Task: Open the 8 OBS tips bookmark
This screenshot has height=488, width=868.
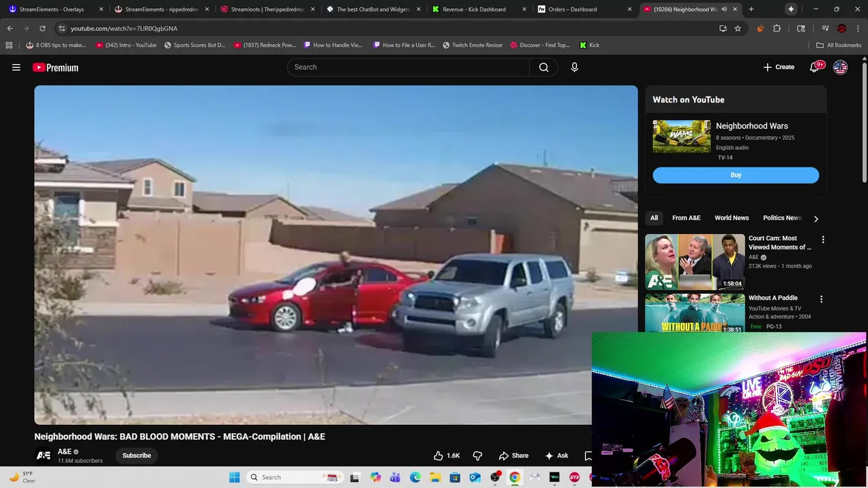Action: (56, 45)
